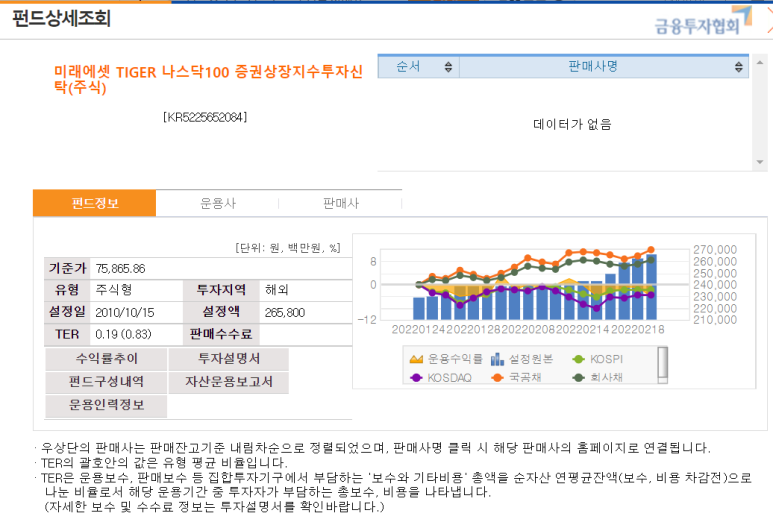Click the 투자지역 value 해외
Viewport: 773px width, 522px height.
coord(277,290)
